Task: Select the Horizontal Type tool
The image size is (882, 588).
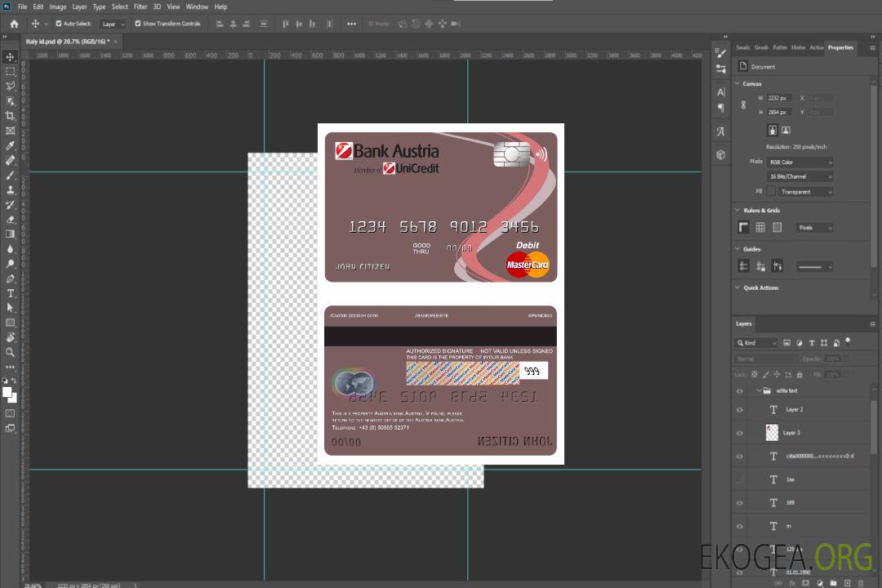Action: pyautogui.click(x=10, y=293)
